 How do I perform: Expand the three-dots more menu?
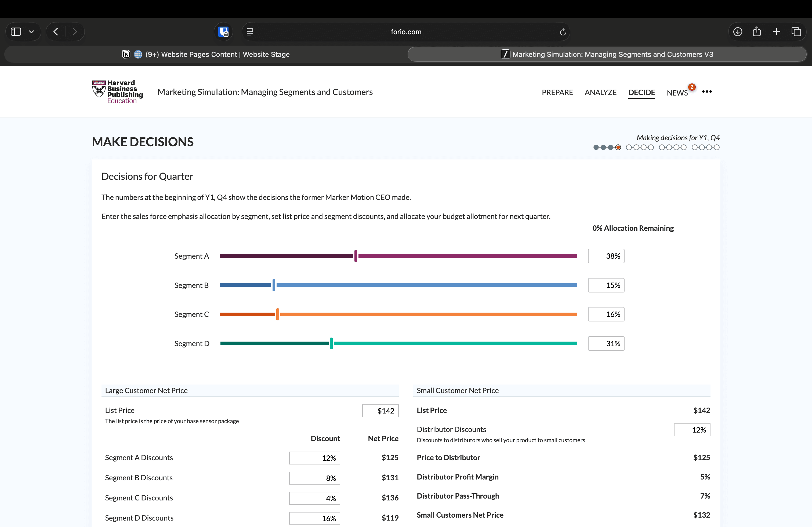(706, 91)
